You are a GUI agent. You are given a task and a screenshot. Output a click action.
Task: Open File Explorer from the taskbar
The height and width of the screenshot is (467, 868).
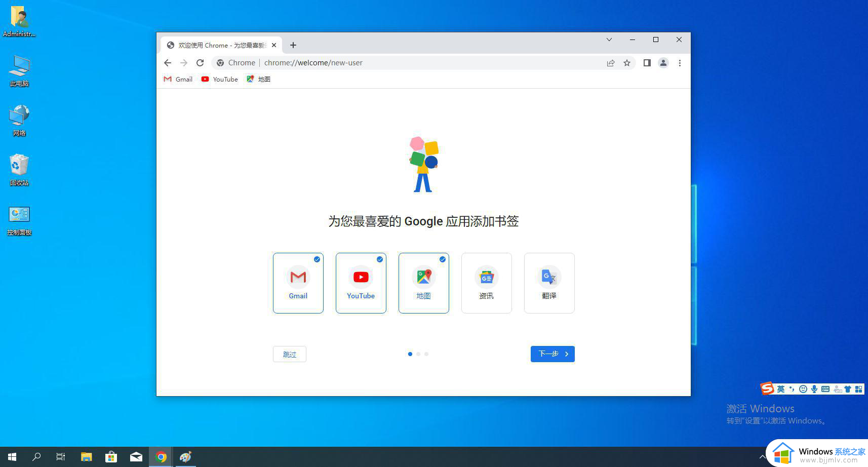point(87,457)
